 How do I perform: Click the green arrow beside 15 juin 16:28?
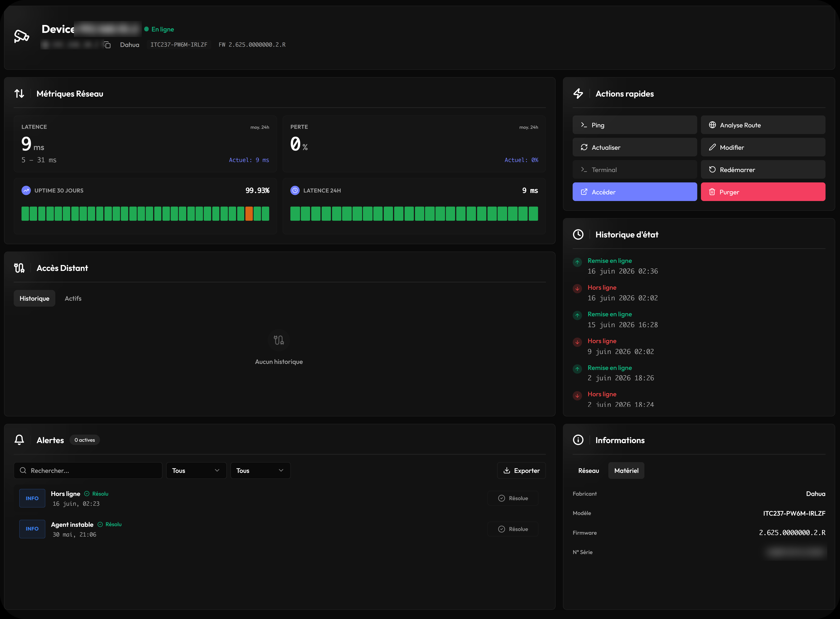point(577,316)
